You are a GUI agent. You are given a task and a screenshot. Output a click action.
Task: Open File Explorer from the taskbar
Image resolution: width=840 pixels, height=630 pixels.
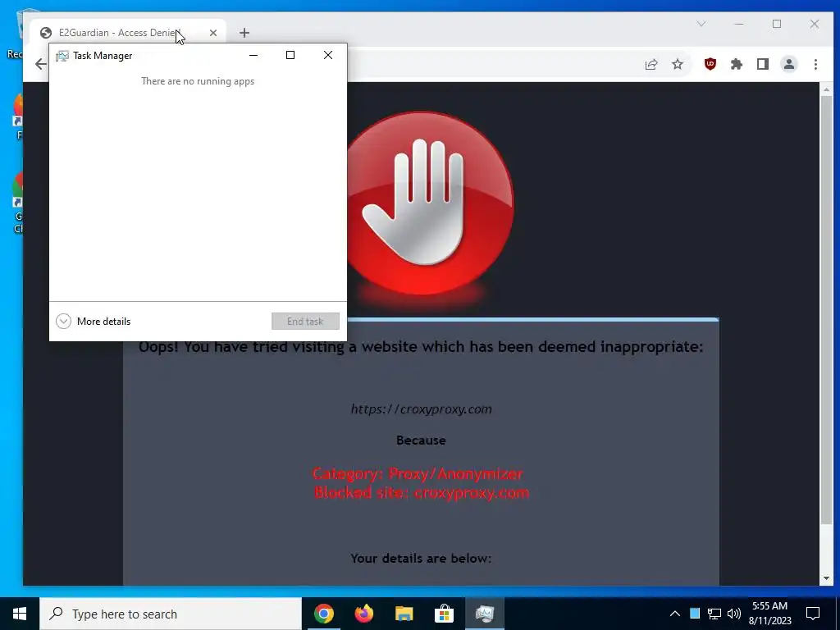404,614
